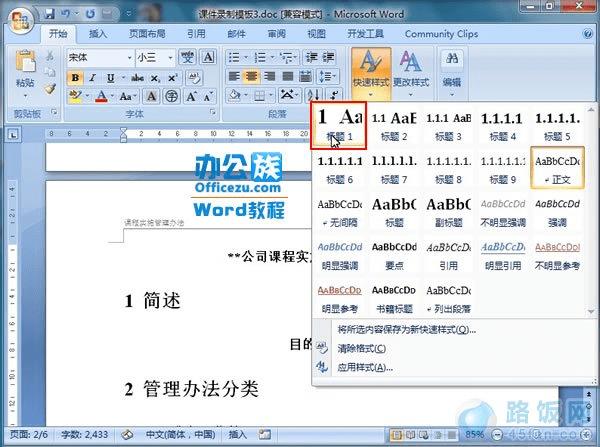The height and width of the screenshot is (447, 600).
Task: Open the font dialog launcher
Action: tap(212, 113)
